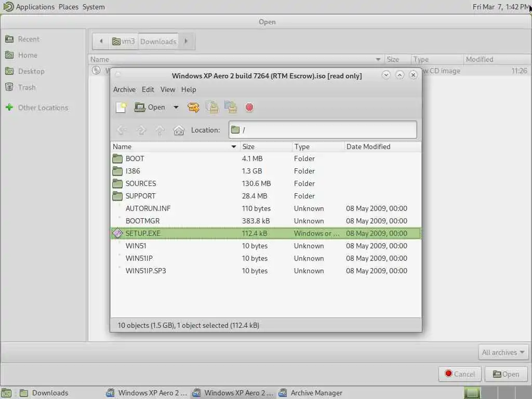Go back using the Archive Manager back arrow
The image size is (532, 399).
[x=122, y=130]
